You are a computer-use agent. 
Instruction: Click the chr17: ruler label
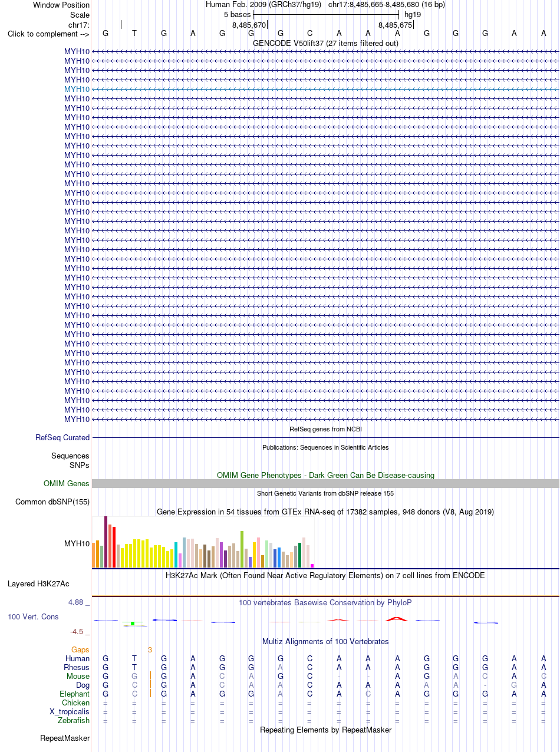(79, 24)
